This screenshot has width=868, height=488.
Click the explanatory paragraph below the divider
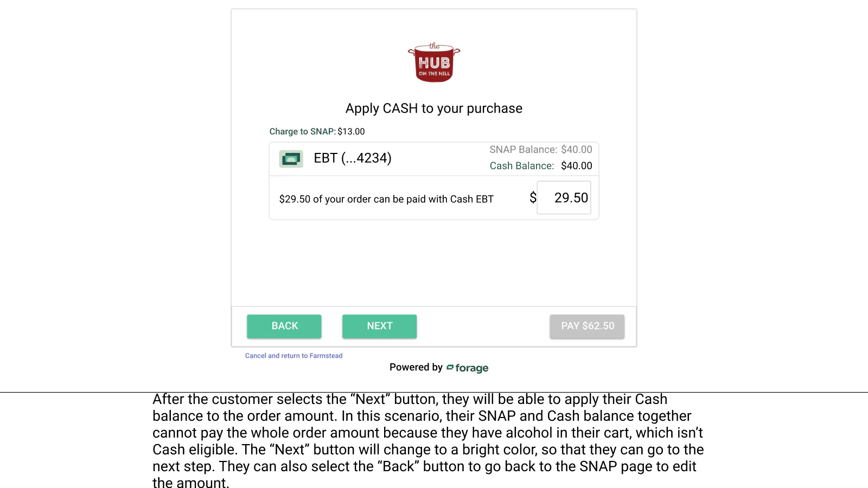[x=428, y=441]
